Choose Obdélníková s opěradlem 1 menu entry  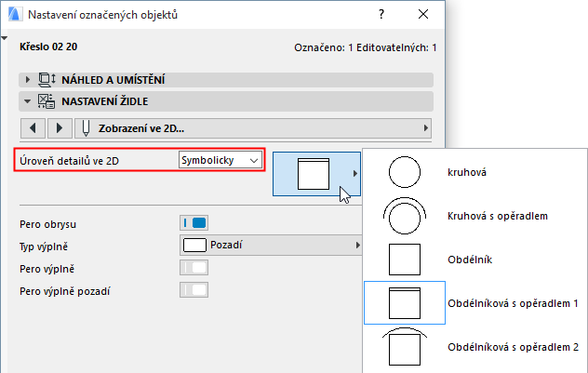[x=513, y=303]
